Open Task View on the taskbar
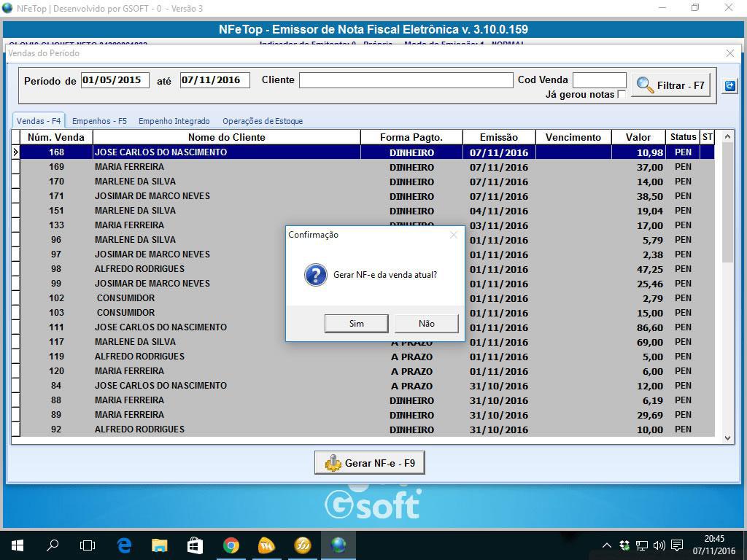747x560 pixels. tap(88, 545)
